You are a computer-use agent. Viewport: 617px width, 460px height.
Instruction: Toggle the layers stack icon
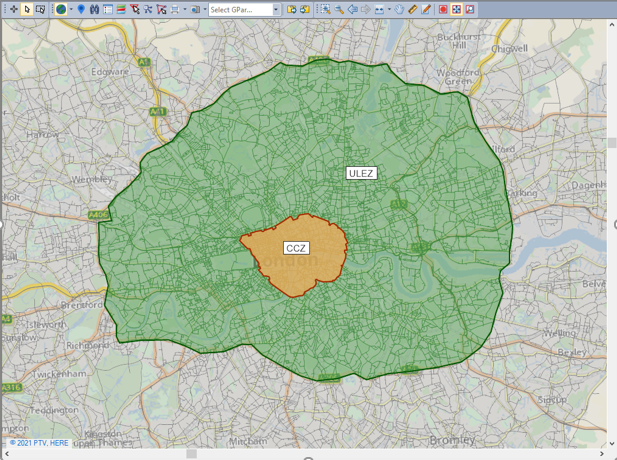(121, 9)
